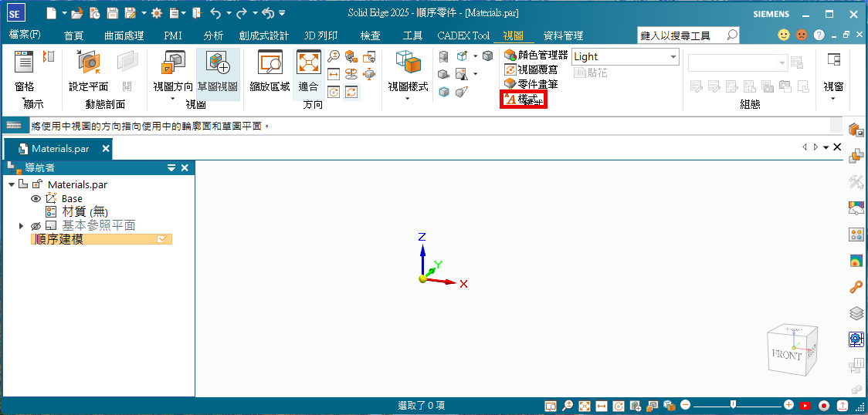The width and height of the screenshot is (868, 415).
Task: Click the status bar fit view icon
Action: (585, 407)
